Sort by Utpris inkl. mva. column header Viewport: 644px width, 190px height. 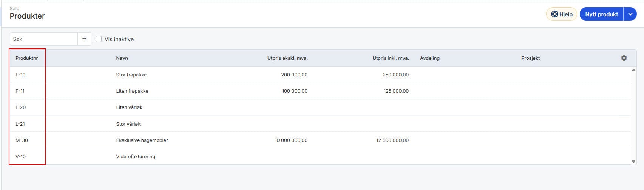pos(391,58)
